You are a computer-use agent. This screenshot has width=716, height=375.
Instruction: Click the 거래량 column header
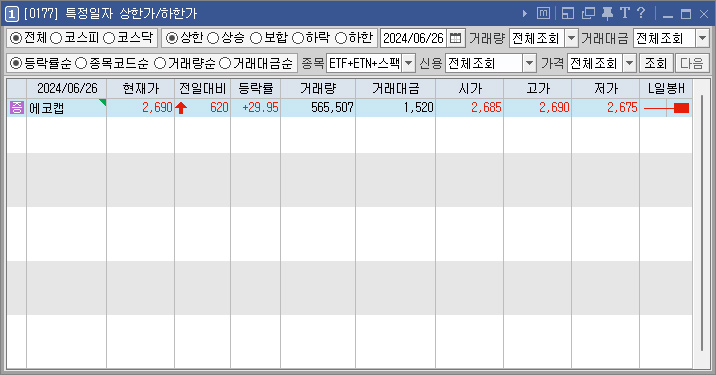pos(318,88)
